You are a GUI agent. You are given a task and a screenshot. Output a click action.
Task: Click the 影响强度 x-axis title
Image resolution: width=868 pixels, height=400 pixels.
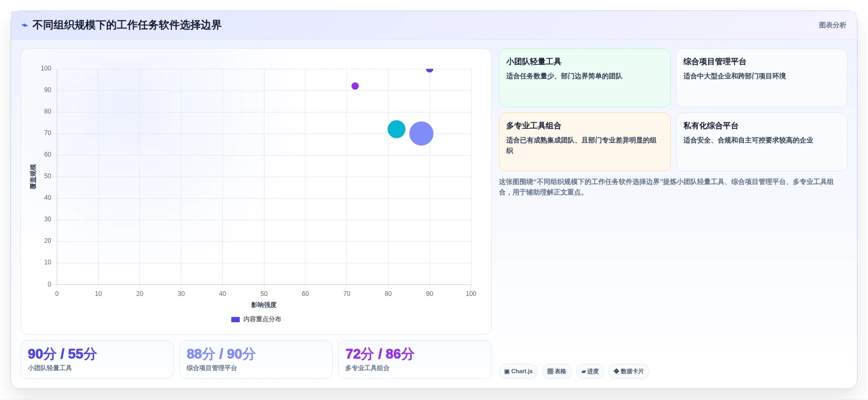[x=264, y=305]
